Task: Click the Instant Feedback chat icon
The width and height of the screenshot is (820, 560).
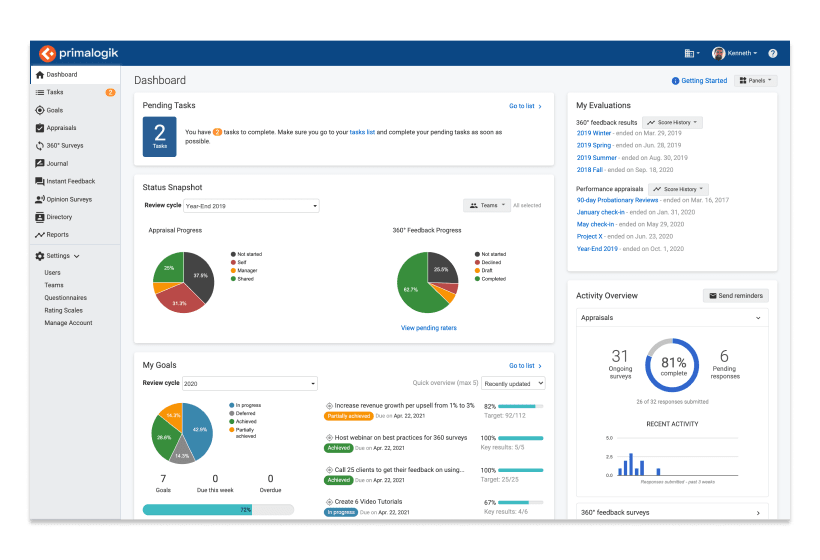Action: 40,181
